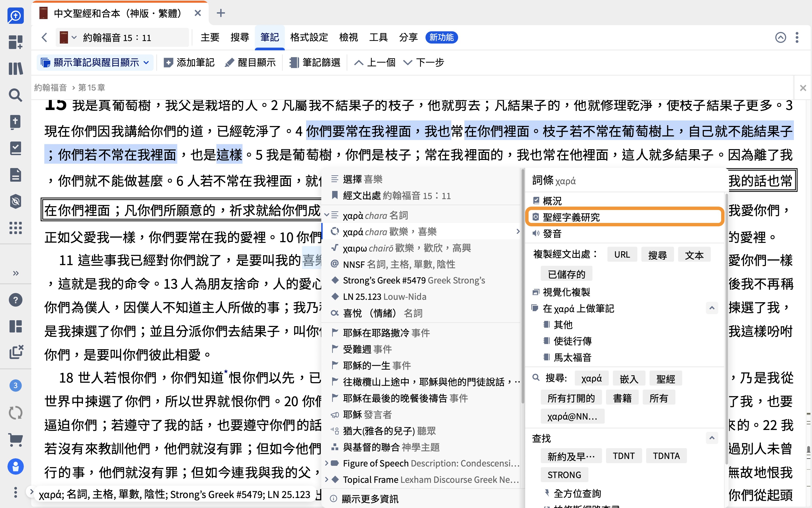The height and width of the screenshot is (508, 812).
Task: Open the notifications badge showing 3
Action: pos(15,385)
